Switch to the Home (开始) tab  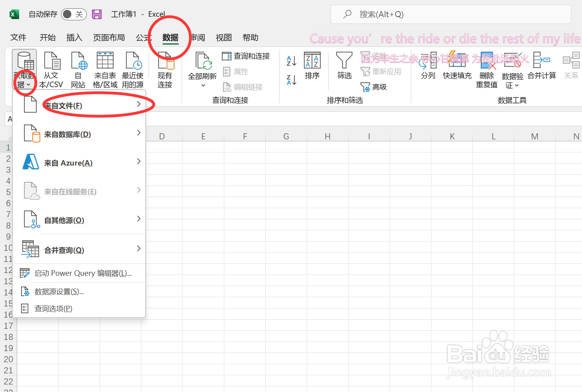48,37
